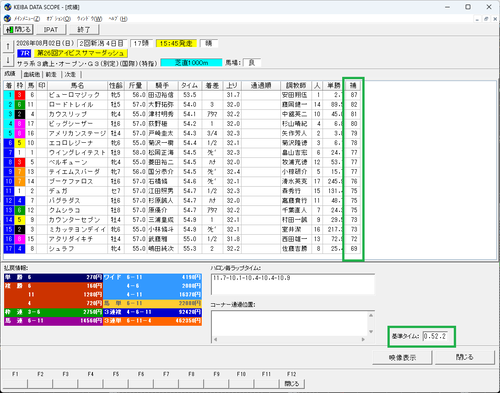Restore the inner MDI child window
Image resolution: width=500 pixels, height=393 pixels.
[x=486, y=19]
